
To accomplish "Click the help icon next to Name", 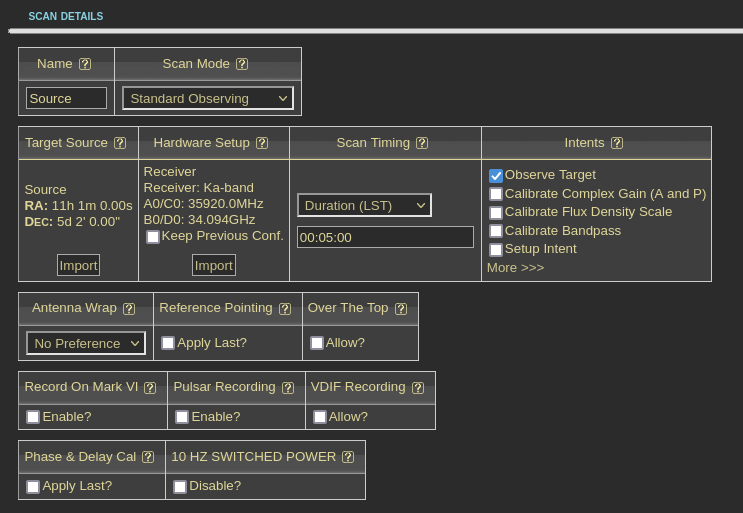I will (85, 64).
